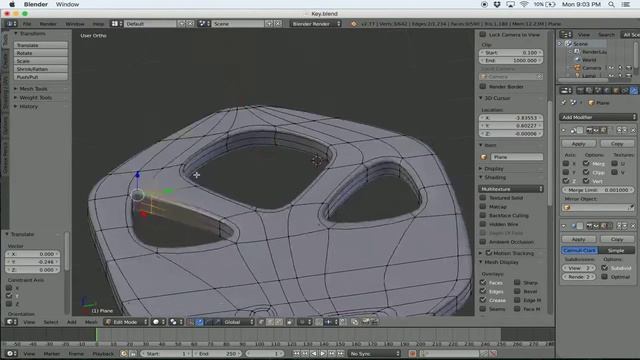640x360 pixels.
Task: Click the Translate button in the Transform panel
Action: click(41, 45)
